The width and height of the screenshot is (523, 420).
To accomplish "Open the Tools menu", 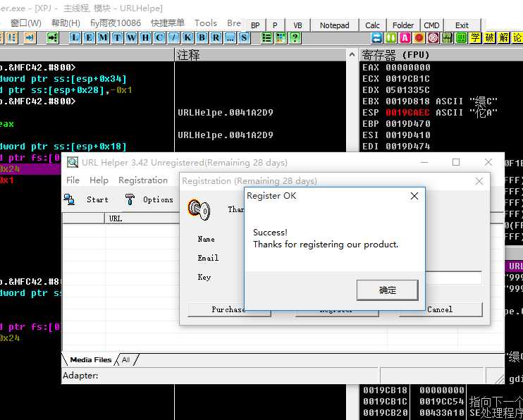I will click(x=206, y=23).
